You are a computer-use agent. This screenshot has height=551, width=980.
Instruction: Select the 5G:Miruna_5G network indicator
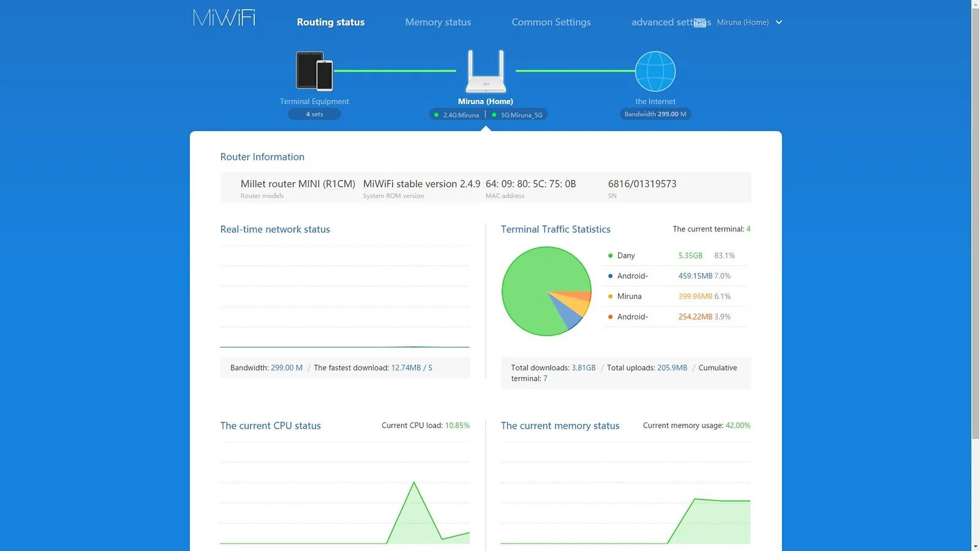click(518, 114)
